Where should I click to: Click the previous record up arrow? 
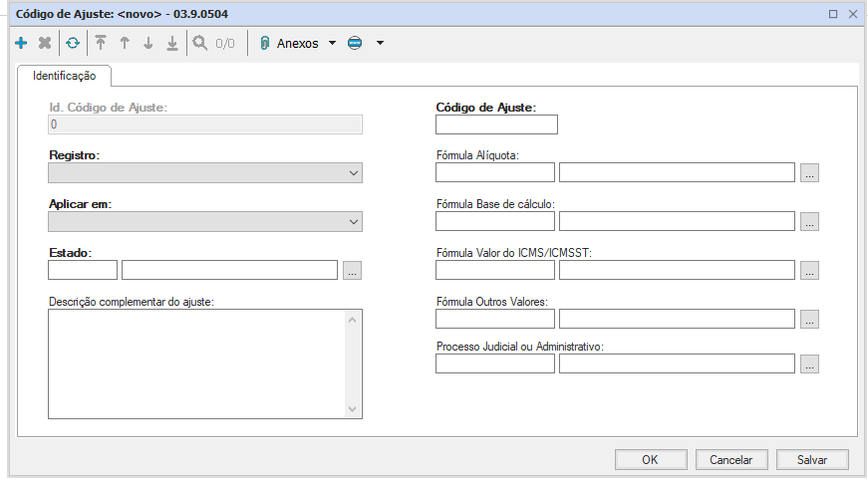pos(125,44)
